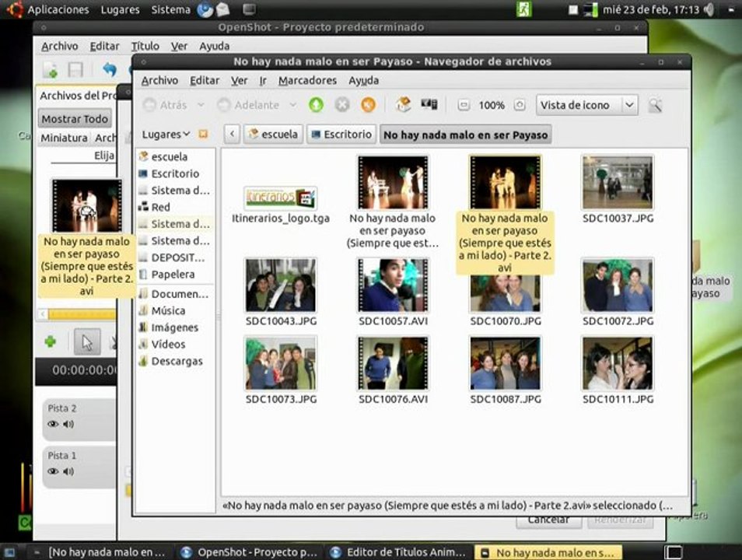Toggle visibility eye of Pista 2
Viewport: 742px width, 560px height.
tap(53, 424)
